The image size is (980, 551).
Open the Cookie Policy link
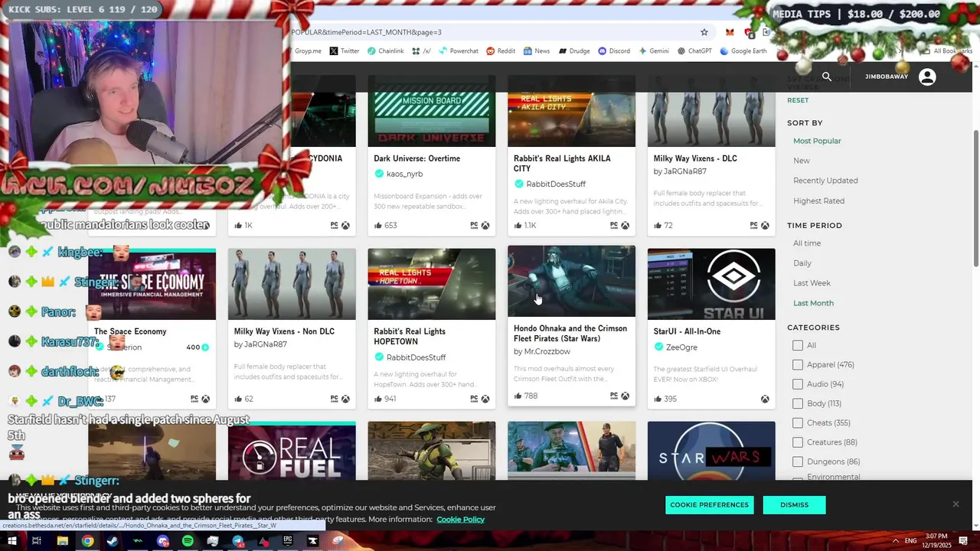pyautogui.click(x=460, y=520)
